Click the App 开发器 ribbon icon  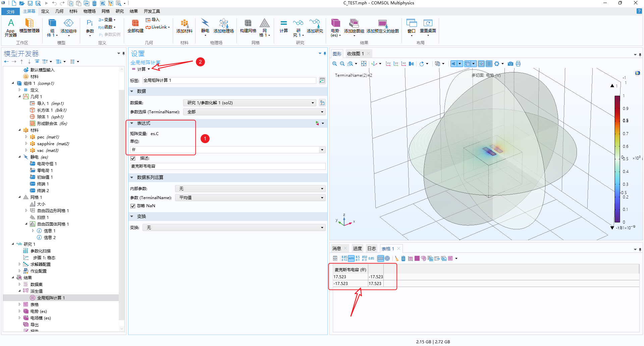coord(11,27)
